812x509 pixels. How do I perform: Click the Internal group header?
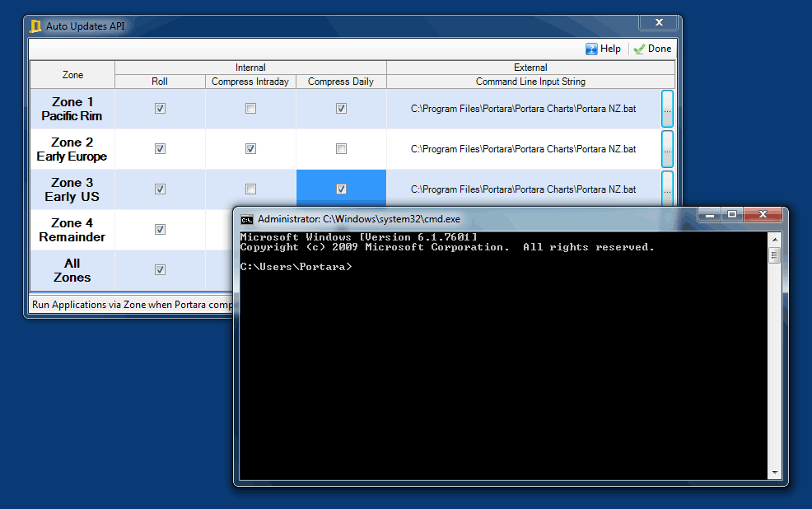[250, 68]
